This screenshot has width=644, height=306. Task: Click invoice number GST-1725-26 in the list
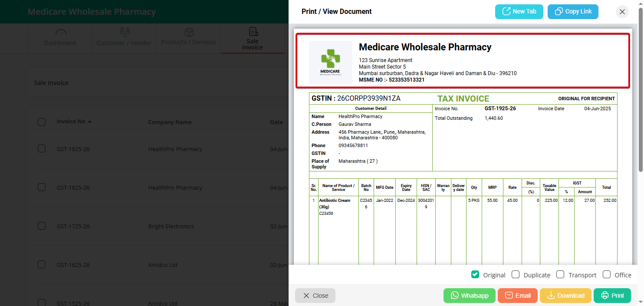click(73, 226)
